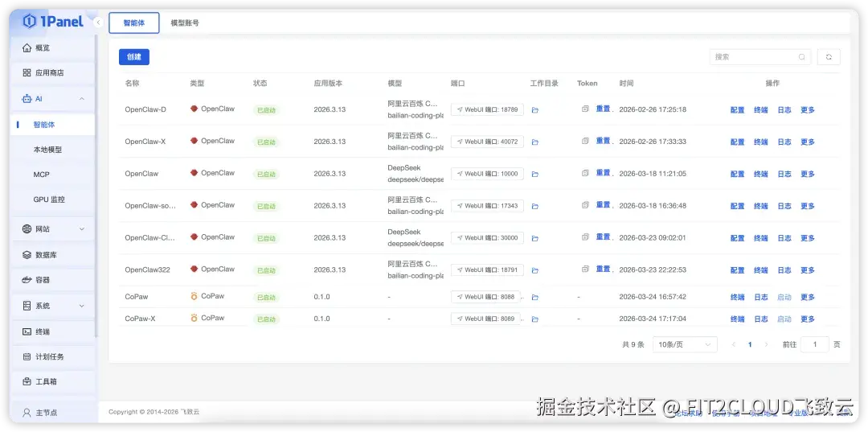This screenshot has width=868, height=432.
Task: Click 重置 token for OpenClaw-D
Action: (603, 109)
